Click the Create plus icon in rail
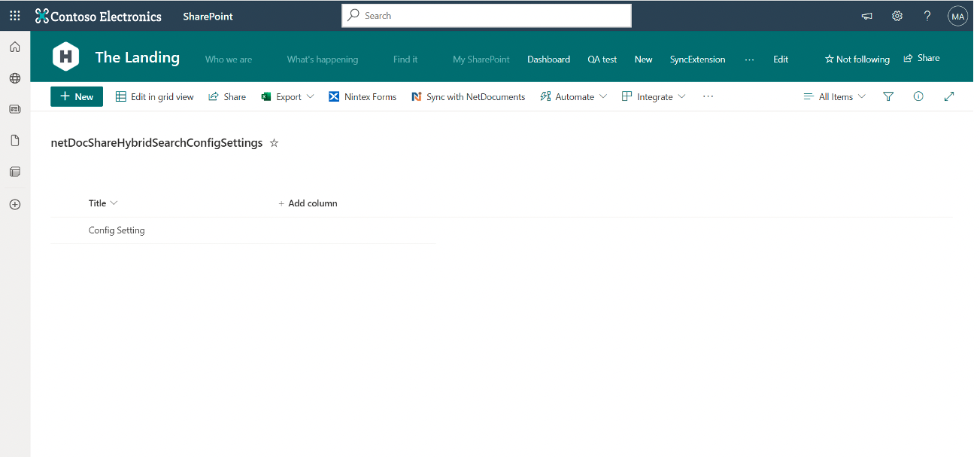The width and height of the screenshot is (980, 457). click(x=15, y=204)
